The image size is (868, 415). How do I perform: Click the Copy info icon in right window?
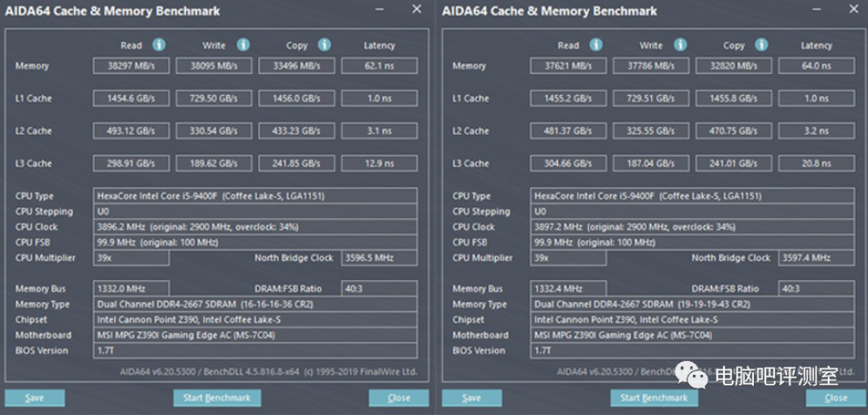[x=762, y=45]
